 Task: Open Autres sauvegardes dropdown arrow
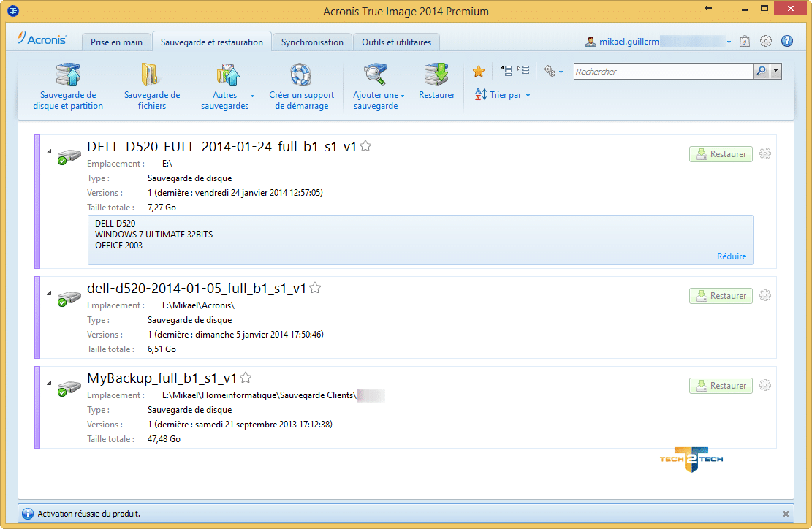252,96
